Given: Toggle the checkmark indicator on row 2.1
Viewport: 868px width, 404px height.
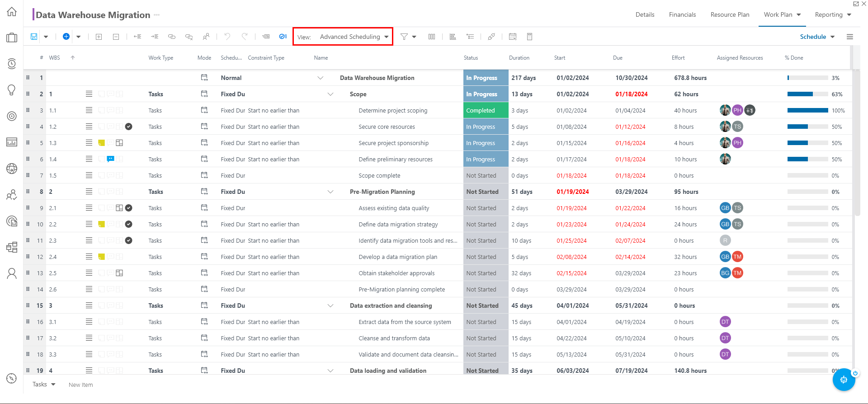Looking at the screenshot, I should click(x=129, y=208).
